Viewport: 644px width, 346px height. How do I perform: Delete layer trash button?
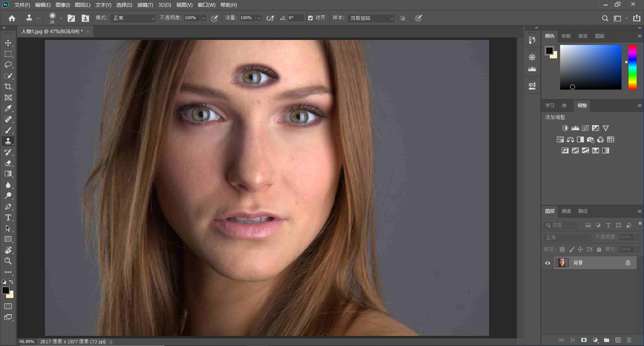click(629, 340)
